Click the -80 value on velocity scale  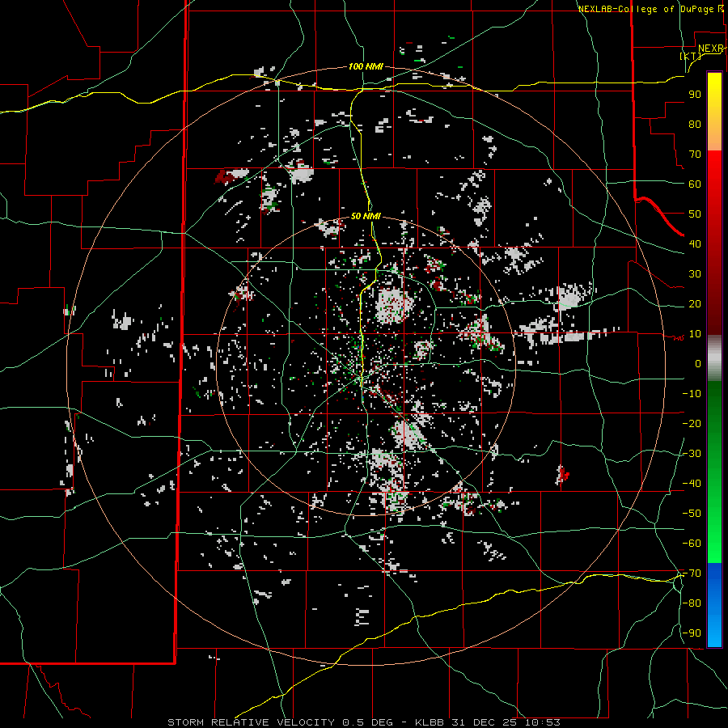pyautogui.click(x=692, y=603)
